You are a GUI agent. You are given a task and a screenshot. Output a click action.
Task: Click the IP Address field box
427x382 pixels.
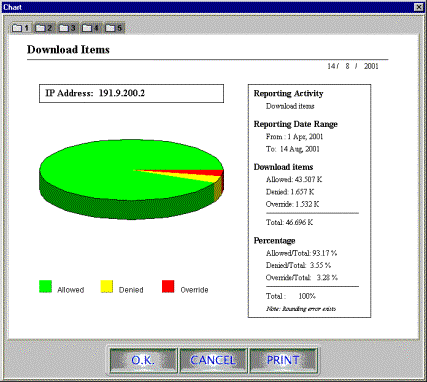click(x=131, y=93)
